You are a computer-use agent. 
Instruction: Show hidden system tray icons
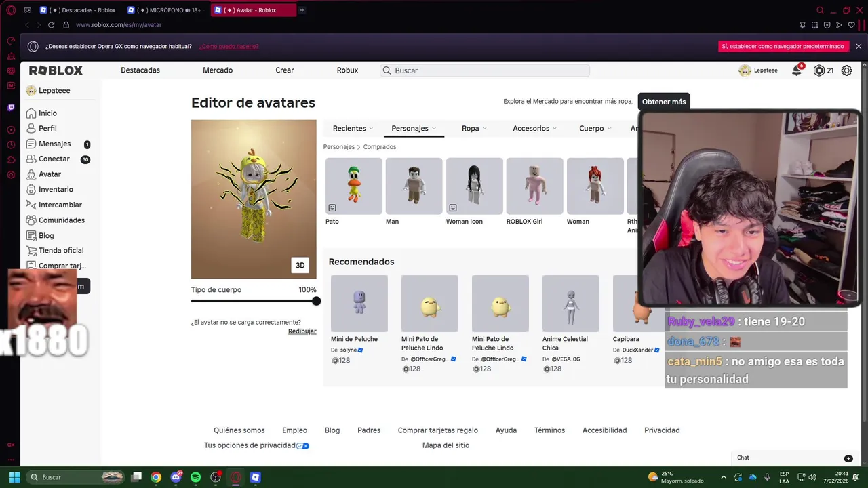point(724,477)
